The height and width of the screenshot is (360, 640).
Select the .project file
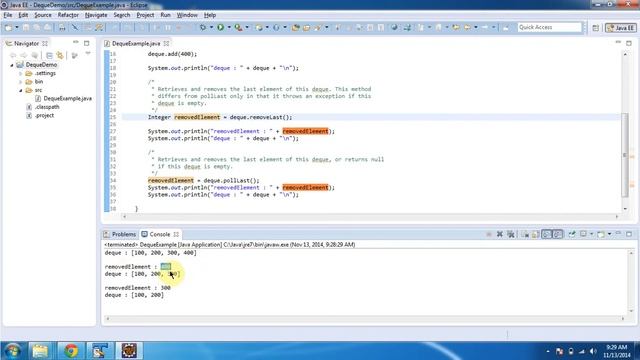point(44,116)
